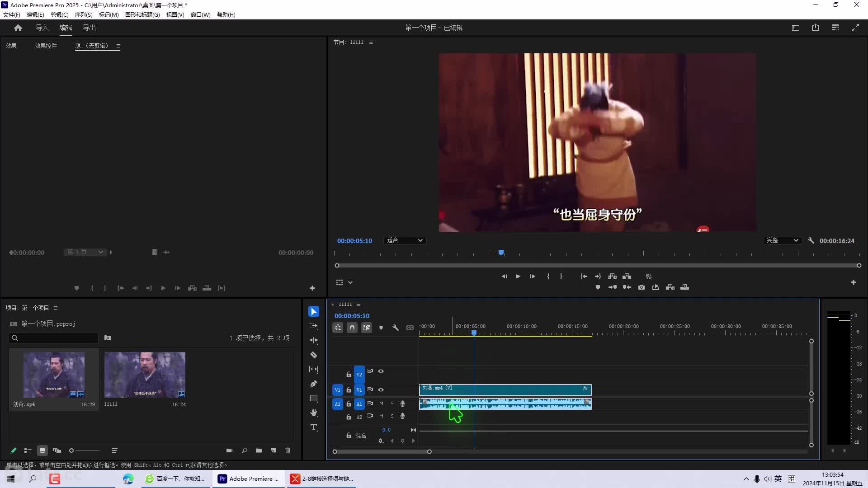The width and height of the screenshot is (868, 488).
Task: Toggle Snap in timeline
Action: (352, 328)
